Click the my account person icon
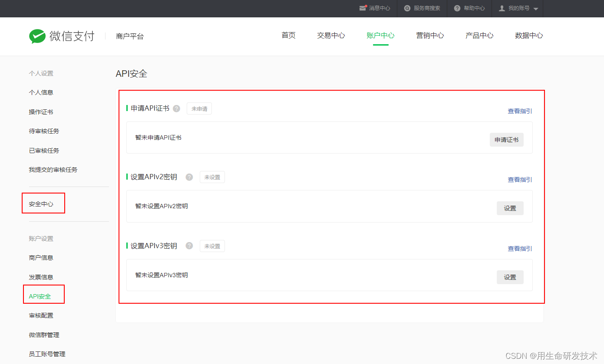The width and height of the screenshot is (604, 364). point(502,8)
